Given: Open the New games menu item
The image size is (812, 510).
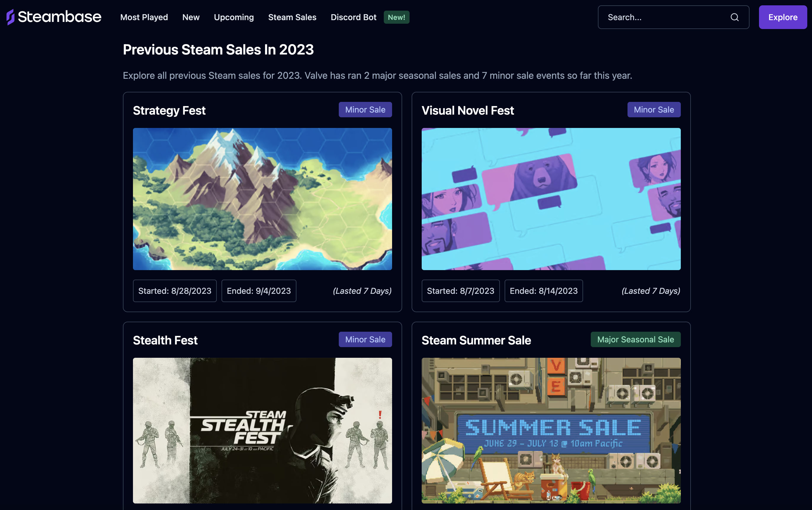Looking at the screenshot, I should coord(191,17).
